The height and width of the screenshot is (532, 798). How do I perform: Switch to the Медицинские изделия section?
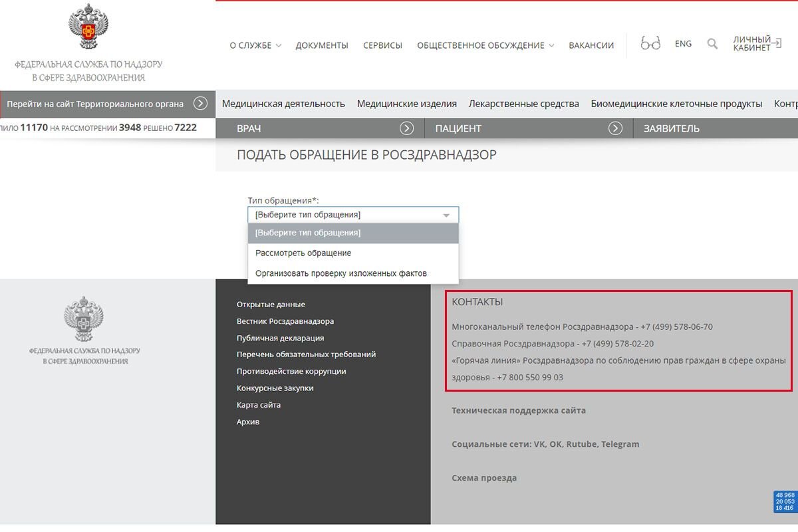click(x=407, y=103)
